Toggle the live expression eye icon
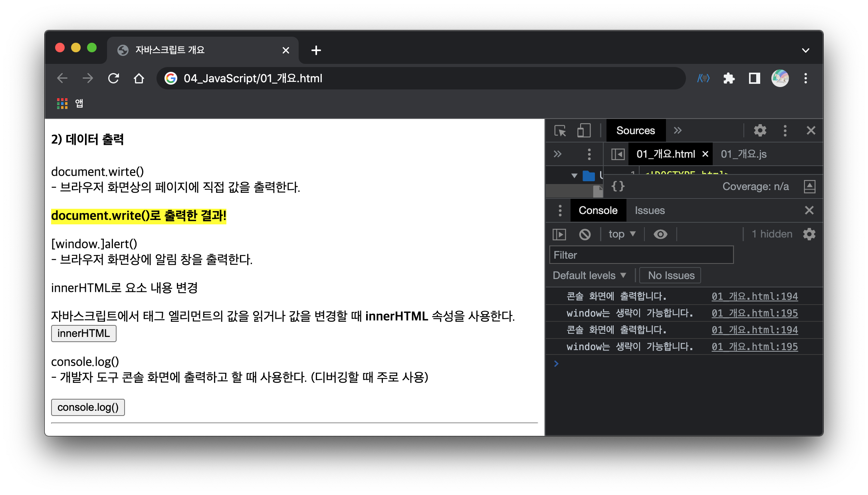Viewport: 868px width, 495px height. point(660,234)
